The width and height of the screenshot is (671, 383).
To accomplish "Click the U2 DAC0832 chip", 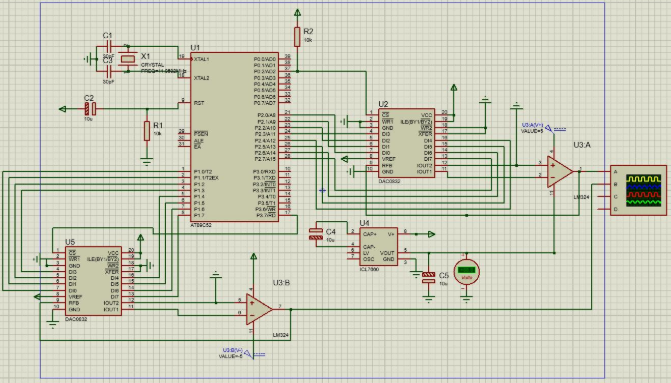I will (406, 143).
